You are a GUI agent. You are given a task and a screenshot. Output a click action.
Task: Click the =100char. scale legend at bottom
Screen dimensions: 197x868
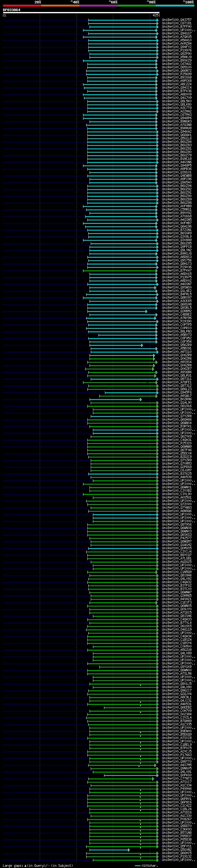pos(147,866)
